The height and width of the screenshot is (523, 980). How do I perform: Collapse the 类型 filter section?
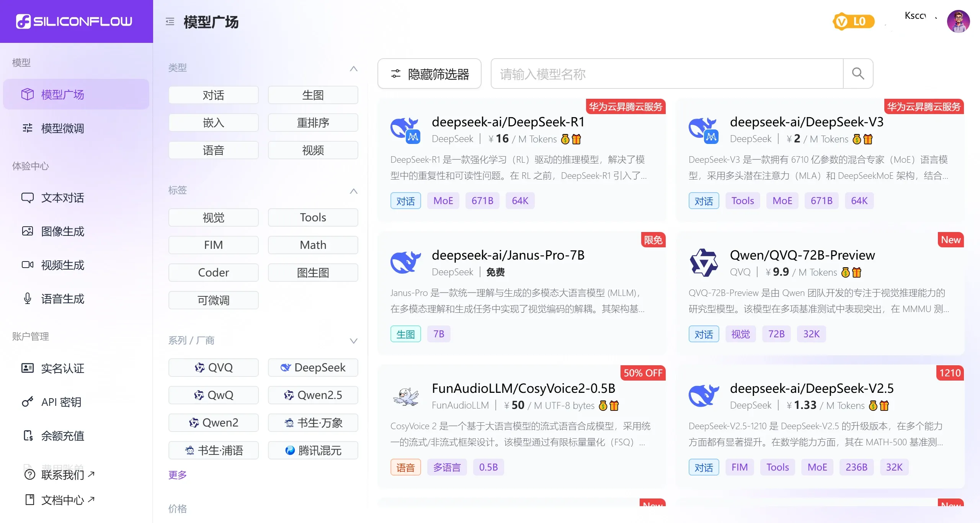click(353, 69)
